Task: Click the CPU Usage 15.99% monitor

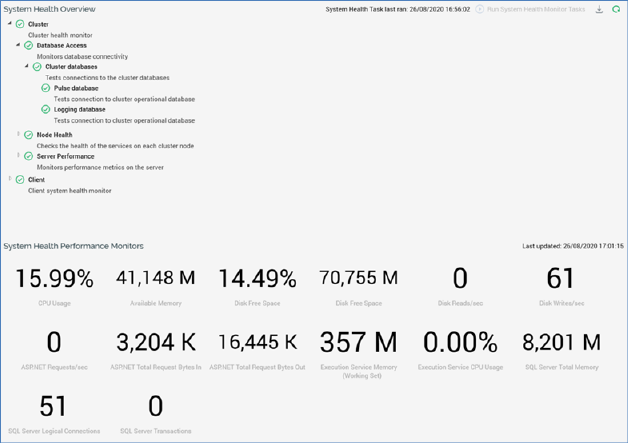Action: [x=54, y=279]
